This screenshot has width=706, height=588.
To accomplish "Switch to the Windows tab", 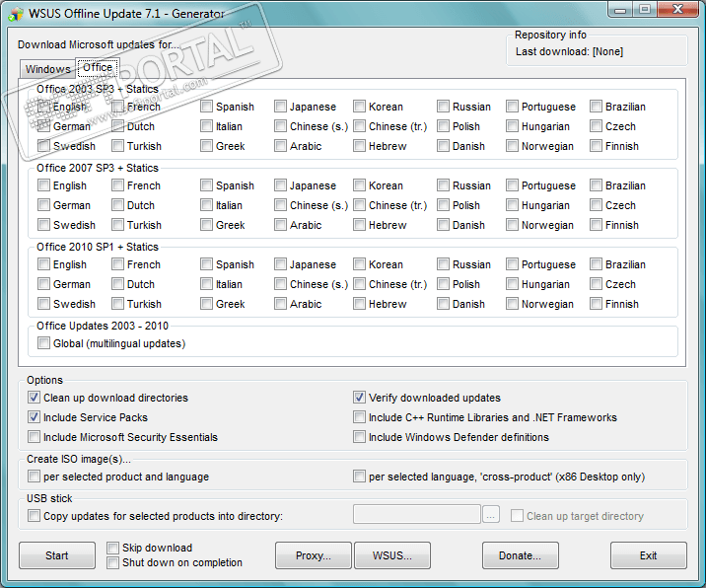I will click(47, 69).
